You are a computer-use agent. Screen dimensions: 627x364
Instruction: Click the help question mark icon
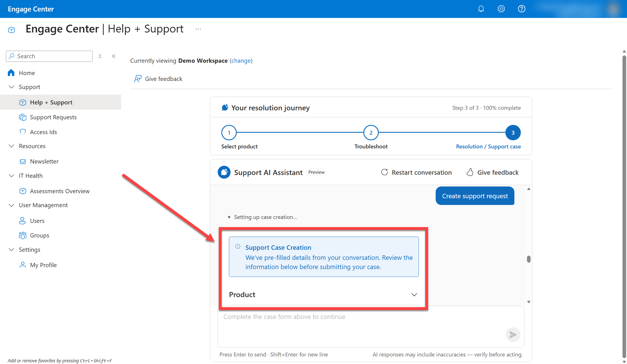coord(521,9)
